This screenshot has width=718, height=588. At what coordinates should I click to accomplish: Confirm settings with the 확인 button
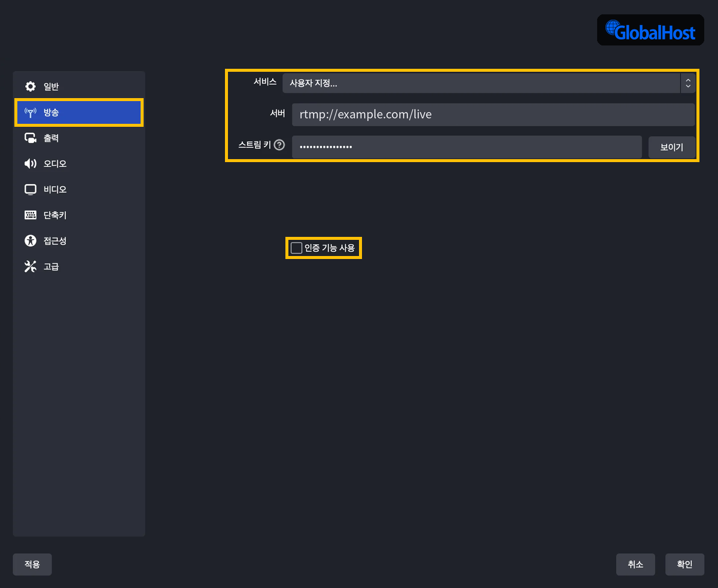tap(684, 564)
